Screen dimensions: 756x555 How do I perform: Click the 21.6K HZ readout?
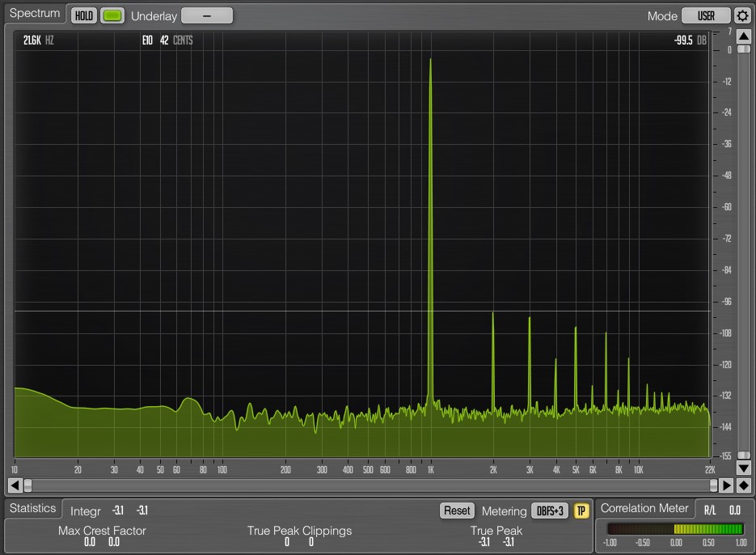[39, 40]
